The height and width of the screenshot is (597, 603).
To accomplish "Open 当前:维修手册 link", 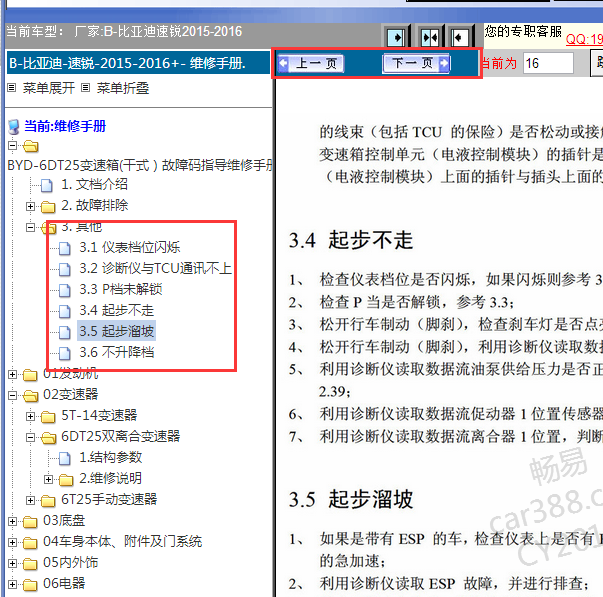I will 65,126.
